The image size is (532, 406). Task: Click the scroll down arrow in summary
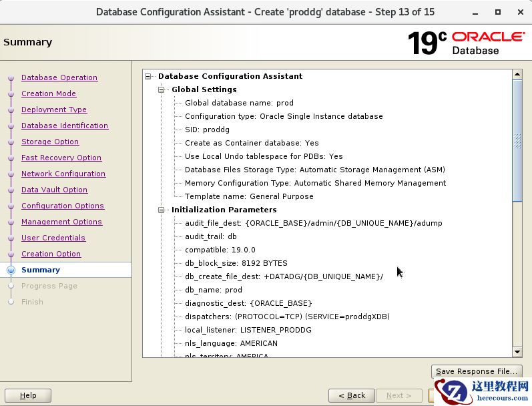pos(517,352)
